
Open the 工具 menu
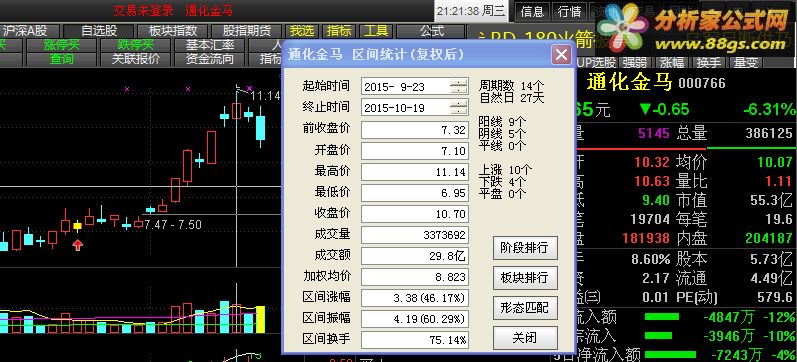pyautogui.click(x=376, y=31)
